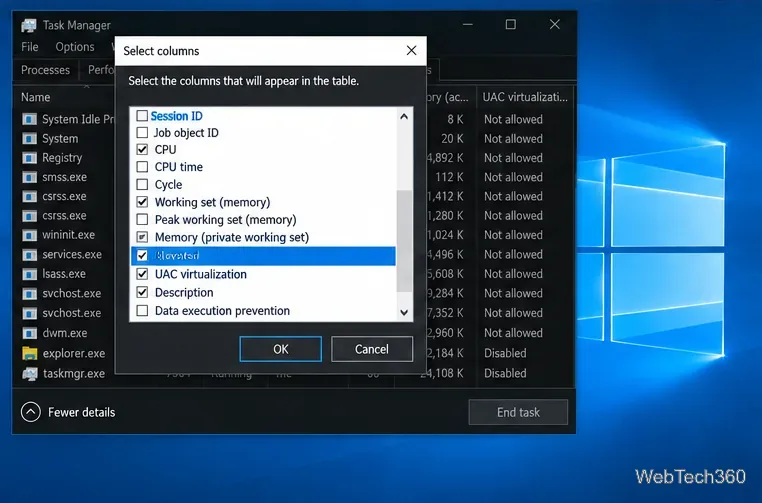The image size is (762, 503).
Task: Check the Data execution prevention checkbox
Action: [142, 311]
